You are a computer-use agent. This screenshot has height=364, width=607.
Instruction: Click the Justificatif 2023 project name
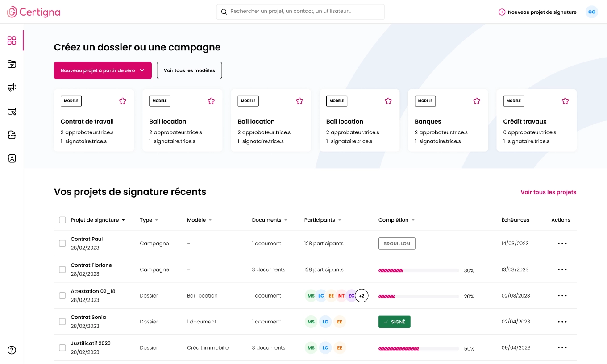pyautogui.click(x=91, y=343)
